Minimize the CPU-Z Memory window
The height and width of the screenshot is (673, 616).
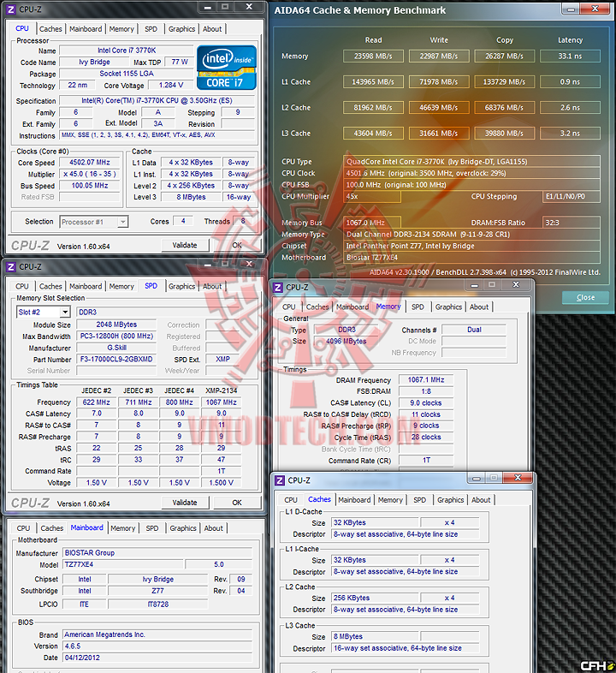tap(474, 285)
